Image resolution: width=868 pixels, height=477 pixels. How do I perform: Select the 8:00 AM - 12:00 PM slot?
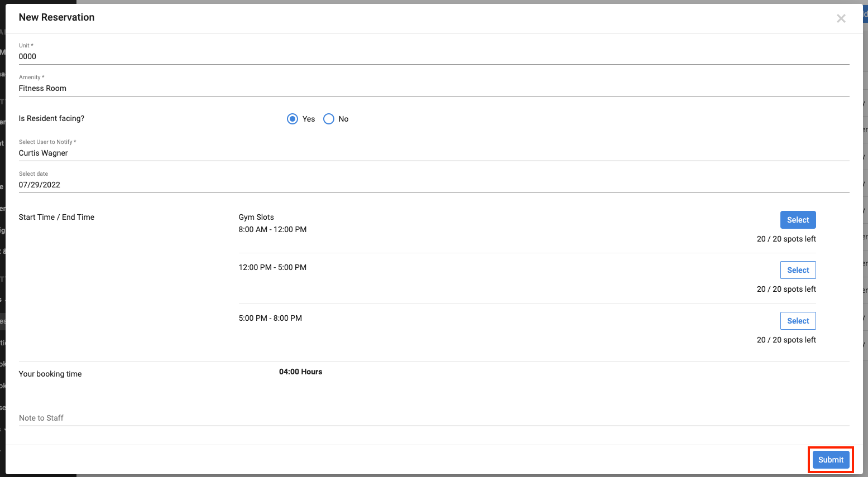point(798,220)
